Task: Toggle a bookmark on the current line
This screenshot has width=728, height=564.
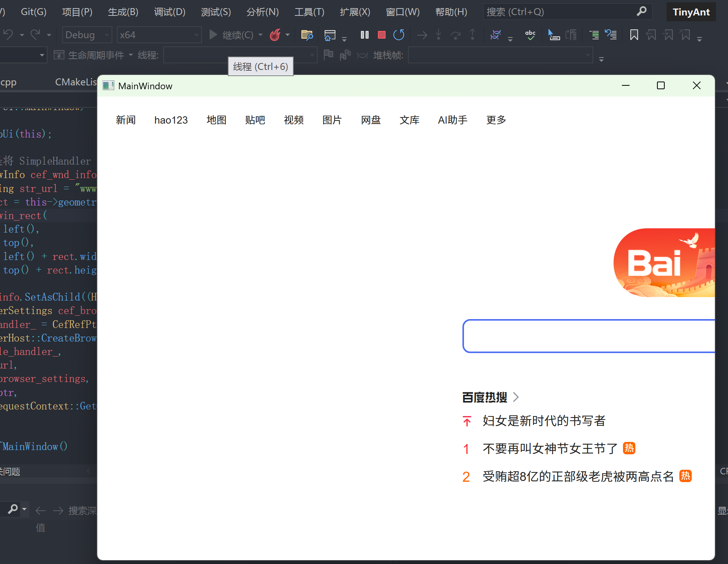Action: coord(634,35)
